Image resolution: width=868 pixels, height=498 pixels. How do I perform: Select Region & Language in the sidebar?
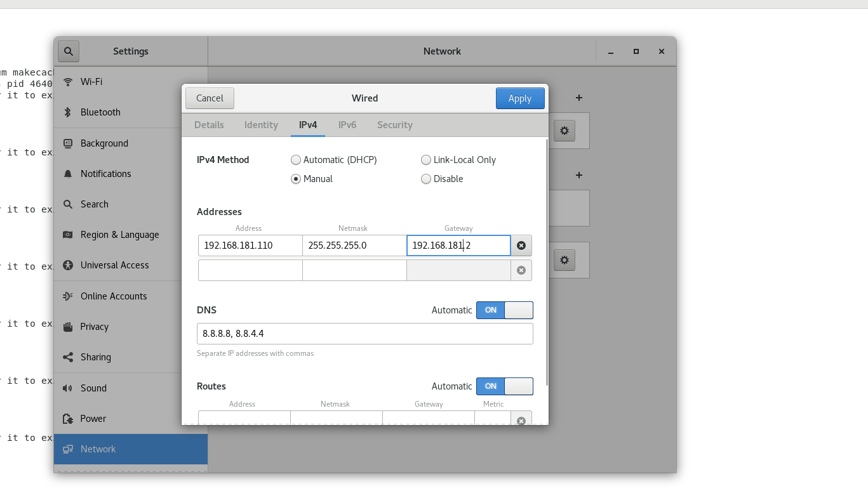pos(131,235)
